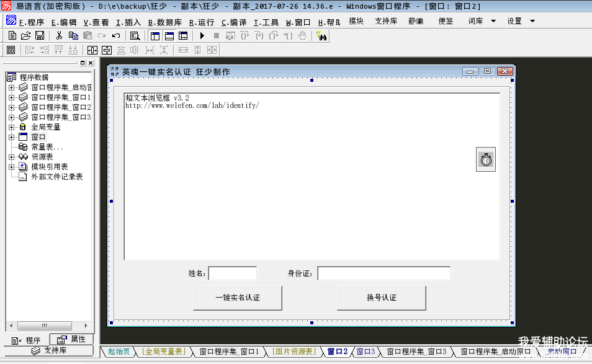Switch to the 窗口3 tab

pos(366,352)
